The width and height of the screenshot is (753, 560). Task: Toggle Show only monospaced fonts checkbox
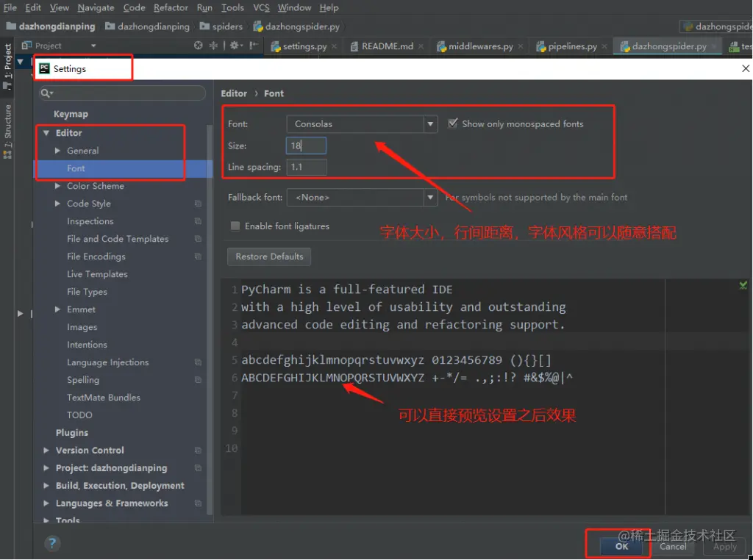(x=452, y=123)
